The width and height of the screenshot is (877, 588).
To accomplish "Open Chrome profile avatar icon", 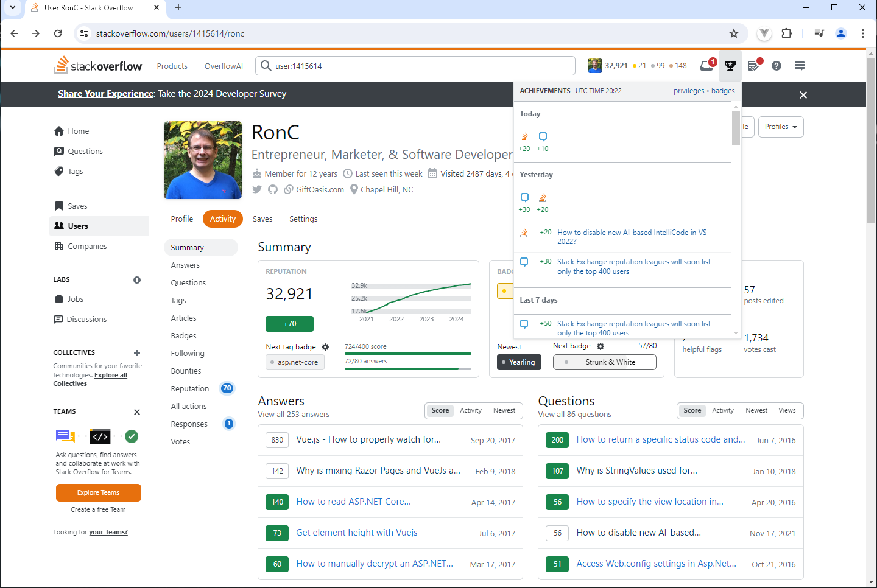I will point(841,33).
